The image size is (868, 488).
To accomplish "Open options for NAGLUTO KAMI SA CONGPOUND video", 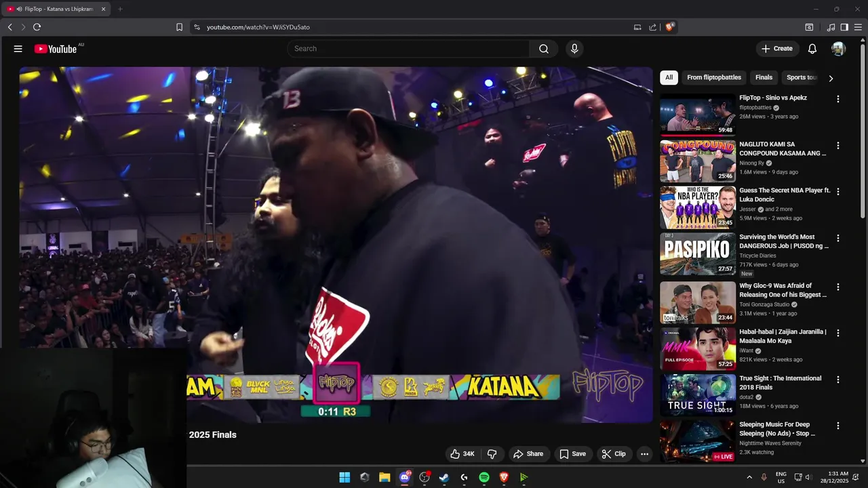I will click(838, 146).
